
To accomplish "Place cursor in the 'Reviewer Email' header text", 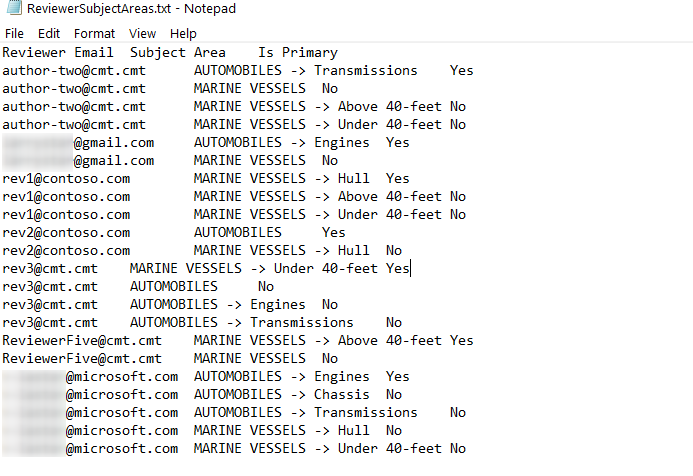I will coord(57,53).
